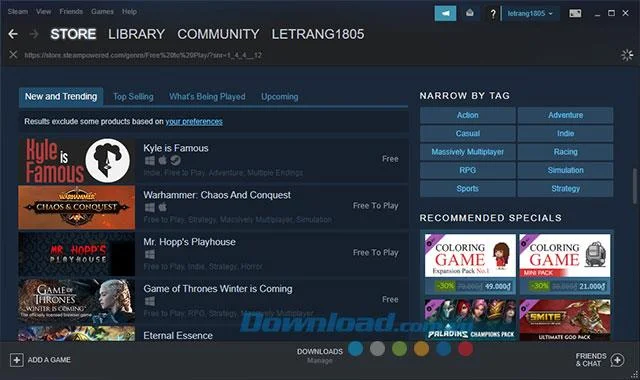
Task: Narrow by the RPG tag
Action: 467,170
